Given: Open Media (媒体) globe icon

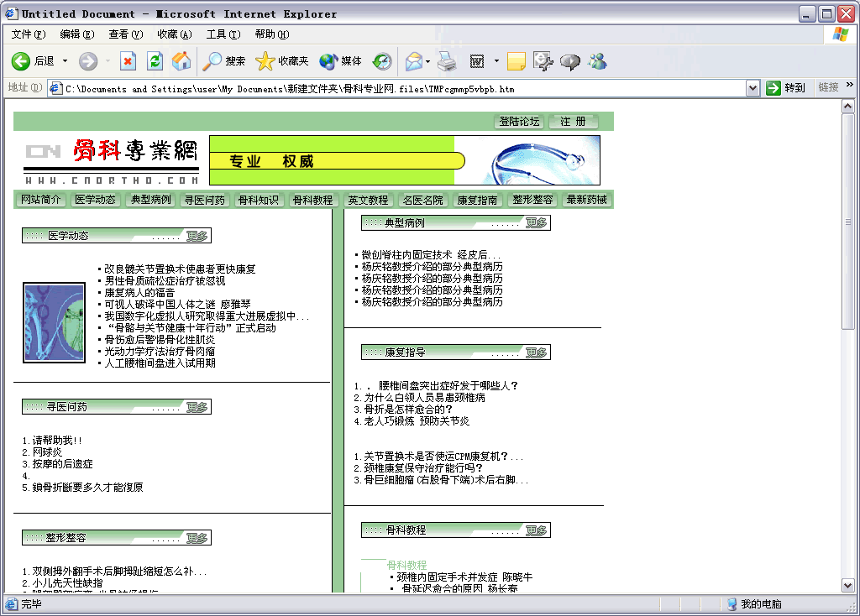Looking at the screenshot, I should [328, 61].
